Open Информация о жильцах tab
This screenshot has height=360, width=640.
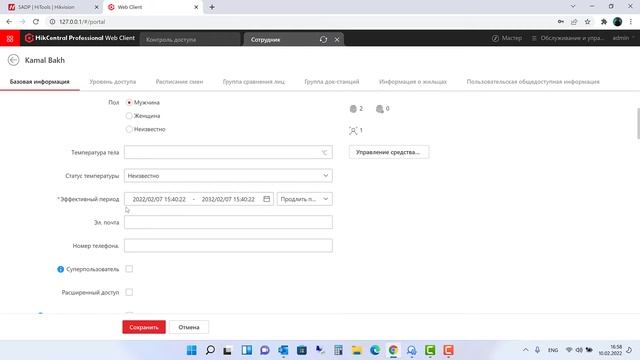[x=413, y=82]
